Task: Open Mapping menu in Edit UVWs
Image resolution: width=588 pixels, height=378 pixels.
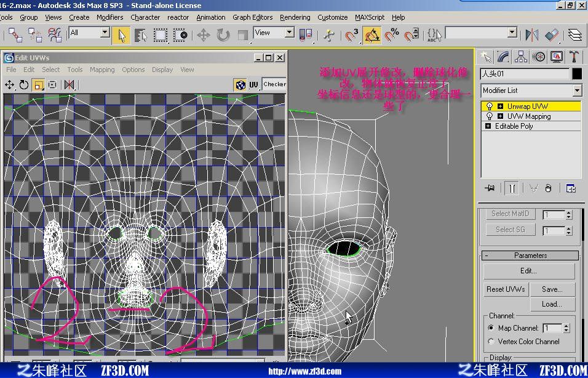Action: [102, 70]
